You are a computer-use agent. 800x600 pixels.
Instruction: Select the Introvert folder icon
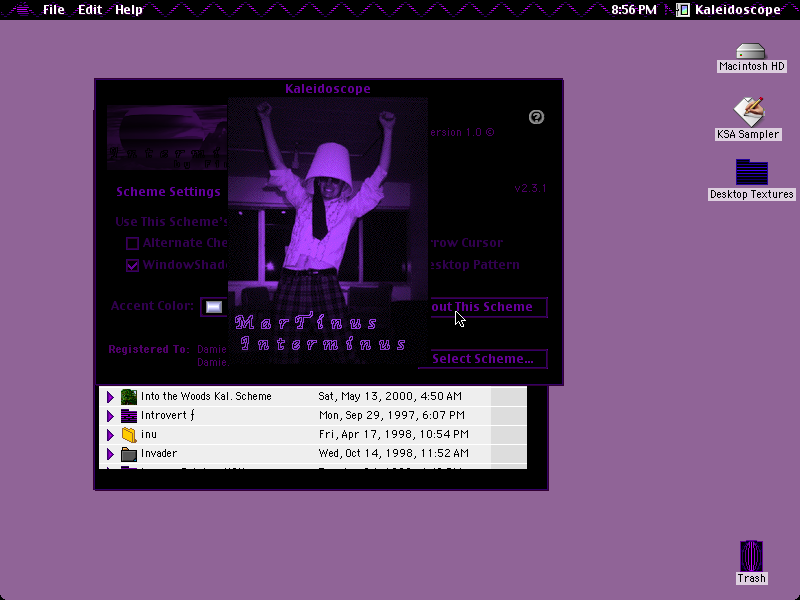coord(129,415)
